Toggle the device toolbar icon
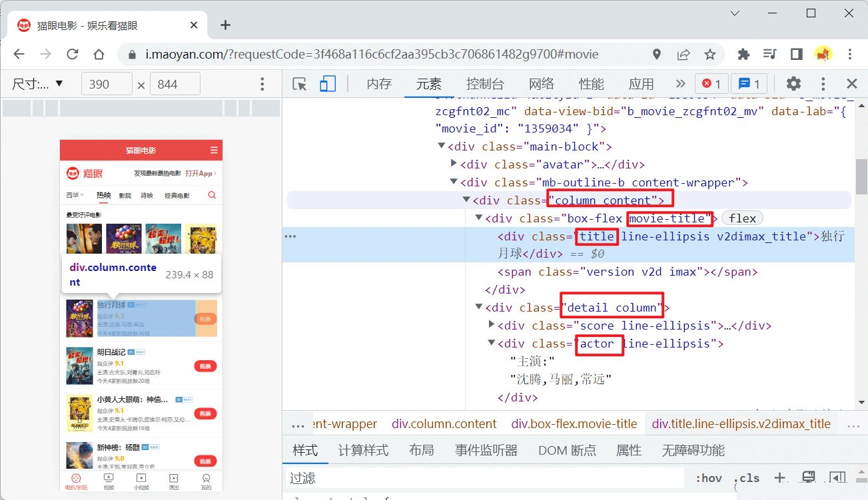Screen dimensions: 868x500 (x=327, y=84)
